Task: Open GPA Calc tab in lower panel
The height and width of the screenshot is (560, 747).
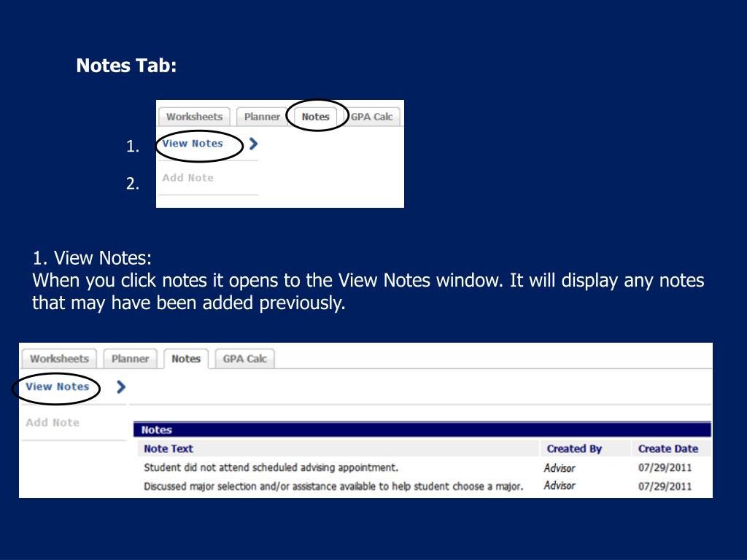Action: click(245, 359)
